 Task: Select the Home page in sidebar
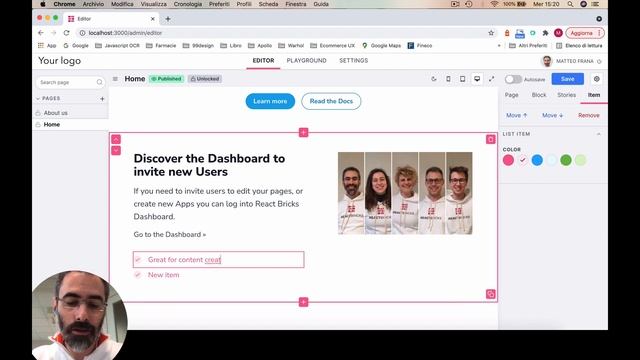(51, 124)
